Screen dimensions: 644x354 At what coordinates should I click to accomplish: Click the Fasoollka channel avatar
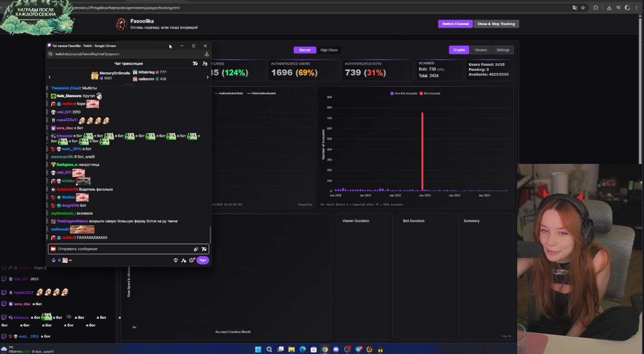click(x=121, y=24)
